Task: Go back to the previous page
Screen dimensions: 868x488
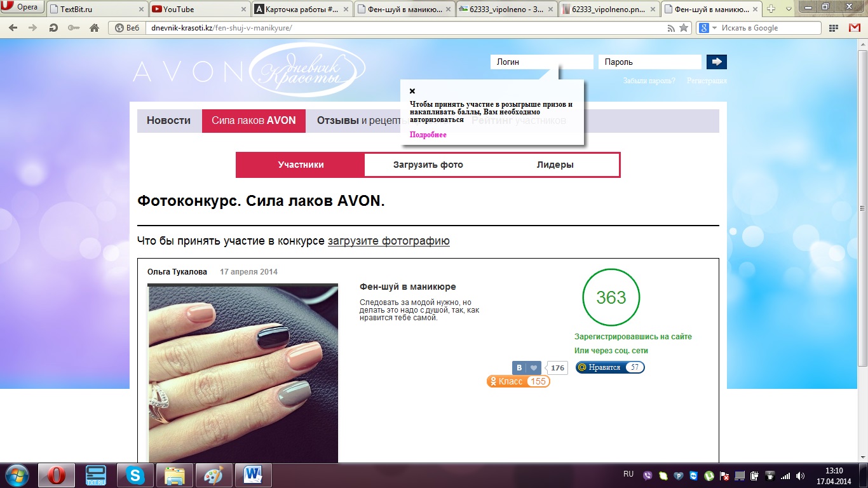Action: 13,28
